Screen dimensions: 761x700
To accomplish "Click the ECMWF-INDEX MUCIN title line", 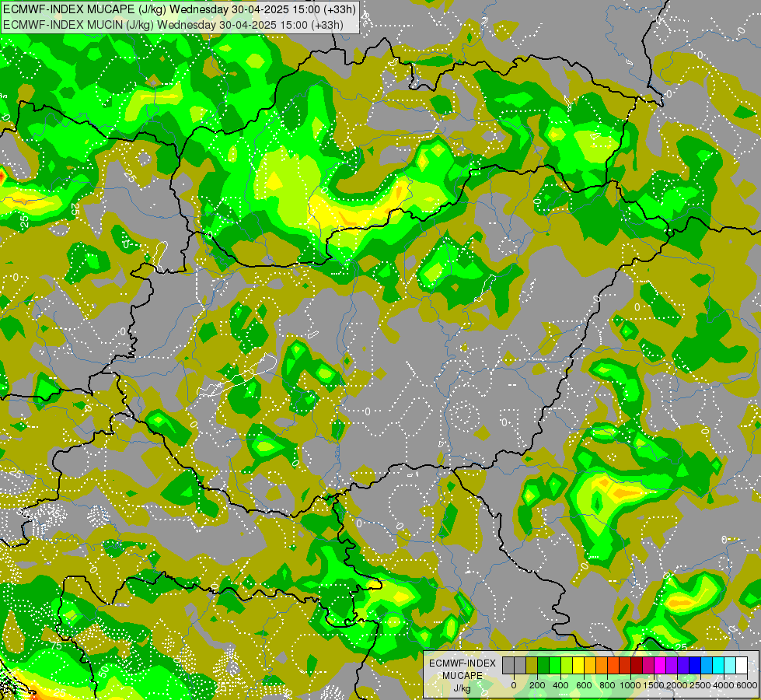I will (173, 25).
